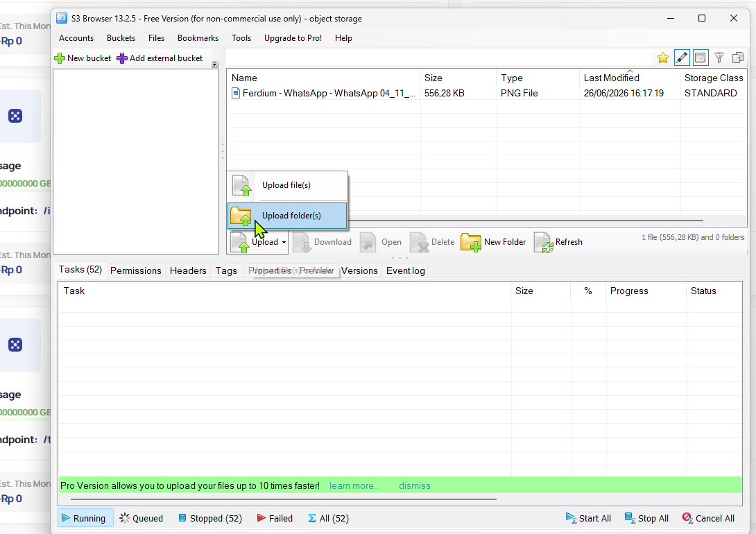Click the Open button
Viewport: 756px width, 534px height.
tap(380, 242)
